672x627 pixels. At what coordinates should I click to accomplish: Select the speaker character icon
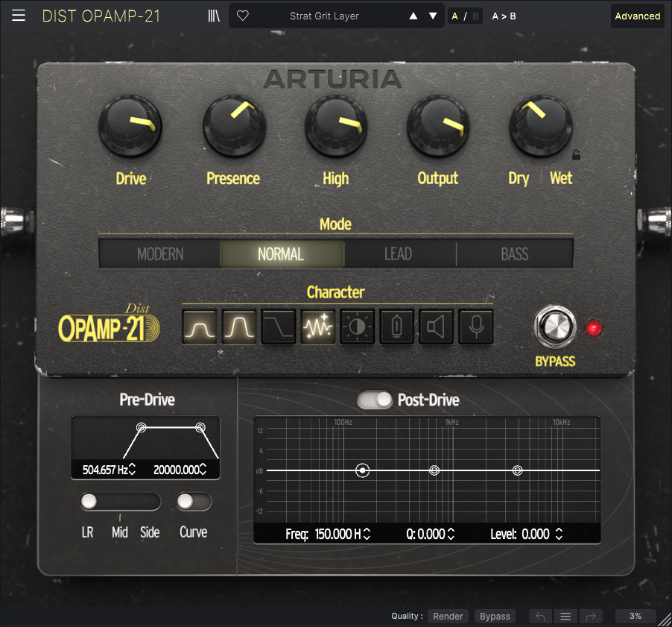click(435, 327)
